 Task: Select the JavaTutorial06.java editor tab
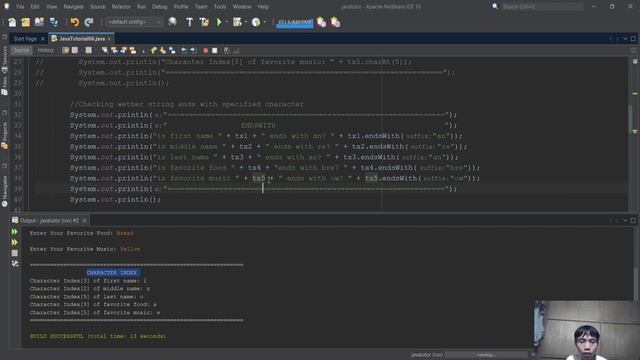(x=82, y=39)
